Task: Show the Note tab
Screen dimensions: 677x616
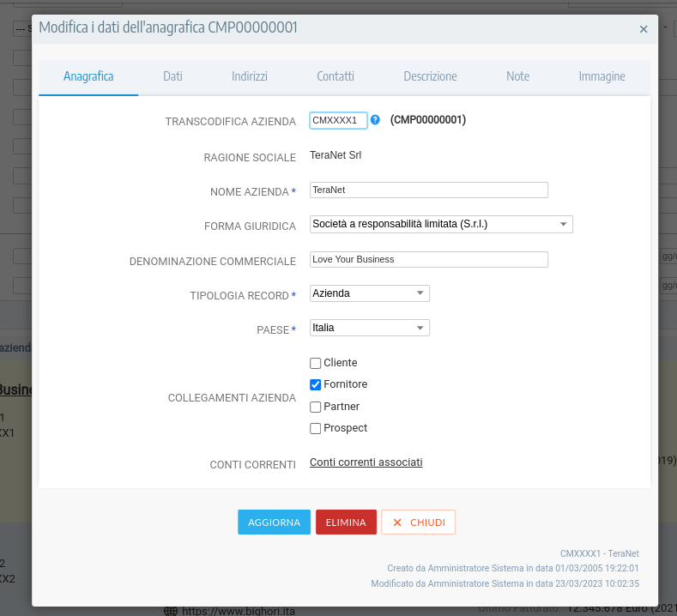Action: (517, 76)
